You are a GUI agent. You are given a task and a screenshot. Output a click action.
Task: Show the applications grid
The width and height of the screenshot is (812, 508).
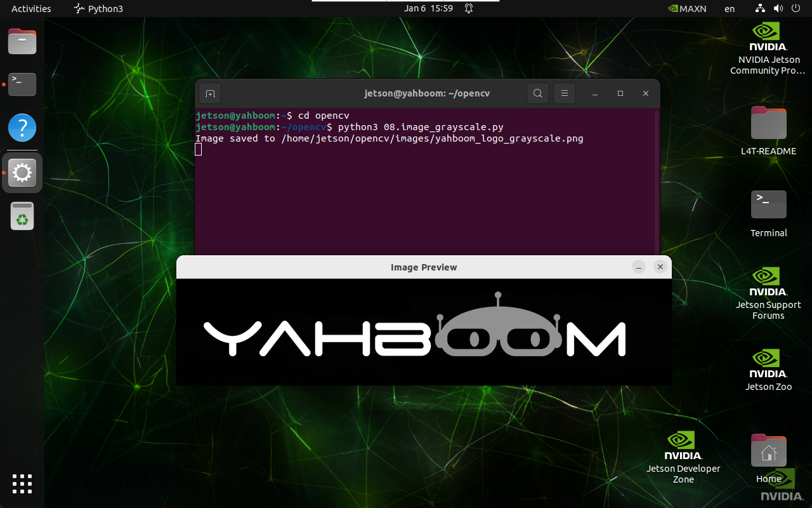[x=22, y=484]
